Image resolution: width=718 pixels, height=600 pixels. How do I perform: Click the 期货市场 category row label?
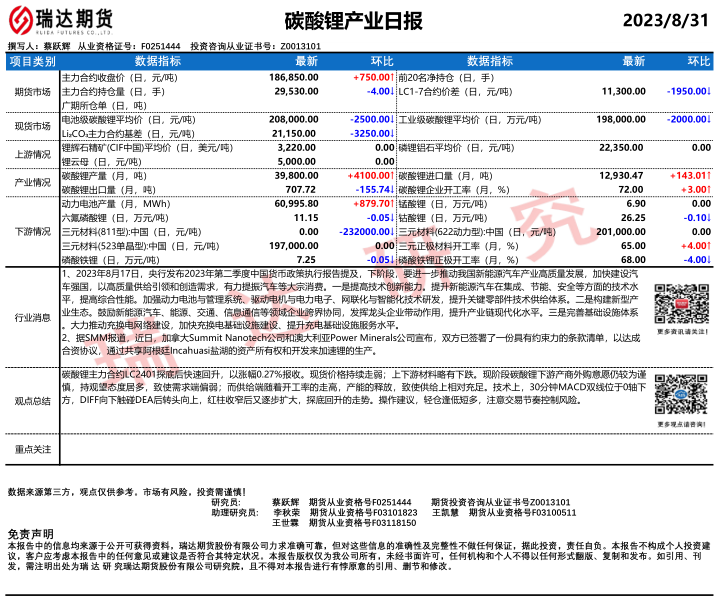32,91
